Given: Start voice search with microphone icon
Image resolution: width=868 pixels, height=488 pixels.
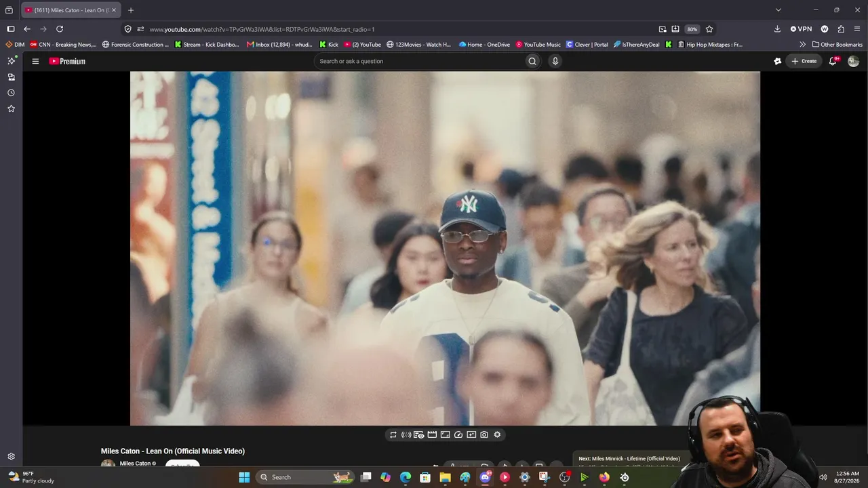Looking at the screenshot, I should tap(555, 61).
